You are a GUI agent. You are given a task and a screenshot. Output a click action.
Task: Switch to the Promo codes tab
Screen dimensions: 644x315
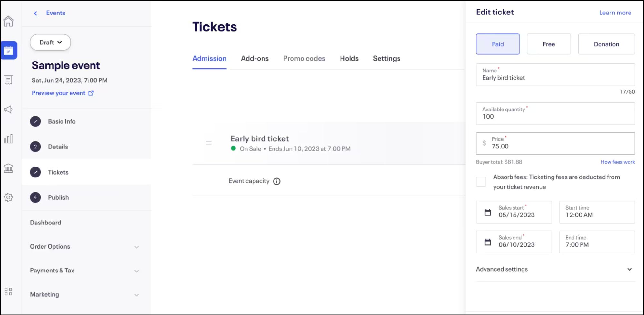pyautogui.click(x=304, y=59)
